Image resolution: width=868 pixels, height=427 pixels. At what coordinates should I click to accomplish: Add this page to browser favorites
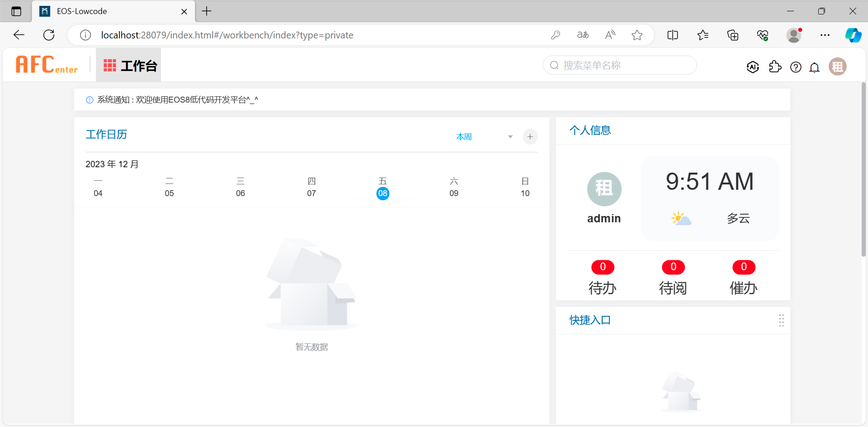[x=637, y=35]
